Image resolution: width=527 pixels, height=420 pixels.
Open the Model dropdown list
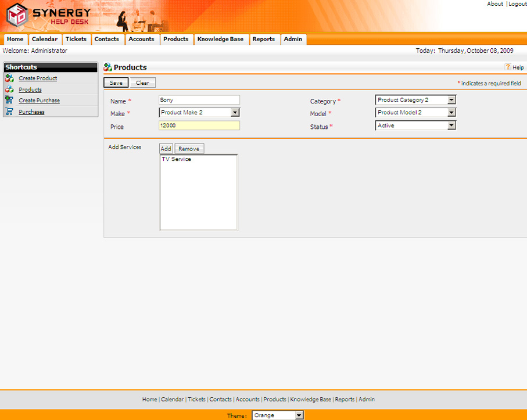[451, 113]
